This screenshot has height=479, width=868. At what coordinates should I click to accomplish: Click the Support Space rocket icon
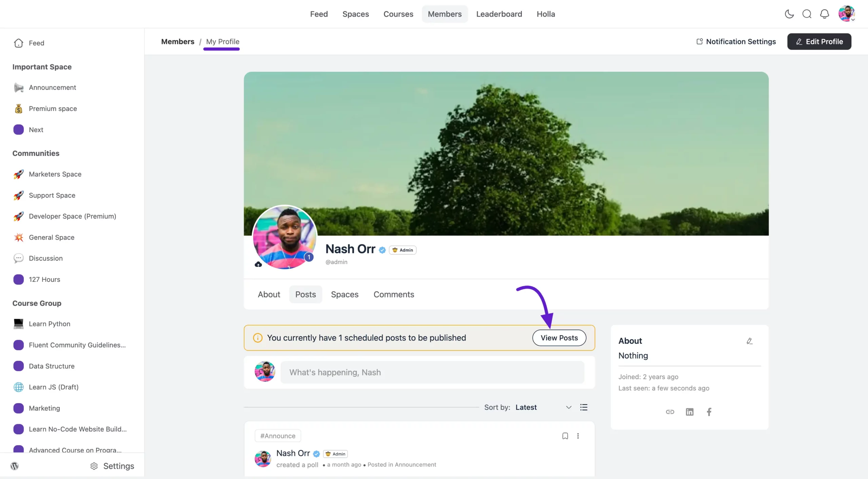(x=19, y=195)
